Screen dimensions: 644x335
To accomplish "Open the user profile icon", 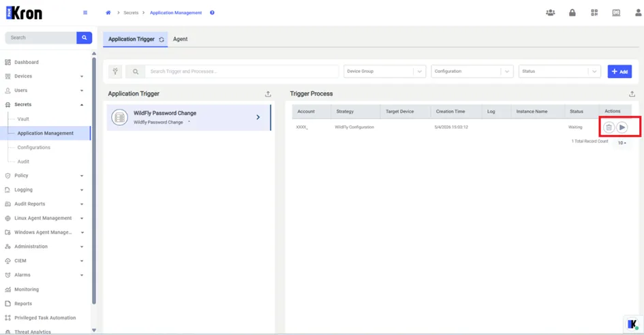I will click(639, 13).
